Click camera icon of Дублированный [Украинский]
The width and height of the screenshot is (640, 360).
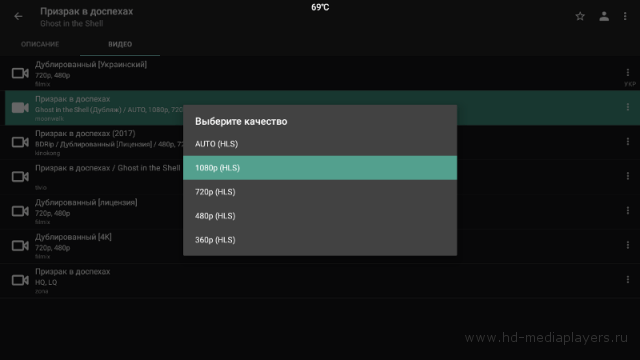point(20,73)
